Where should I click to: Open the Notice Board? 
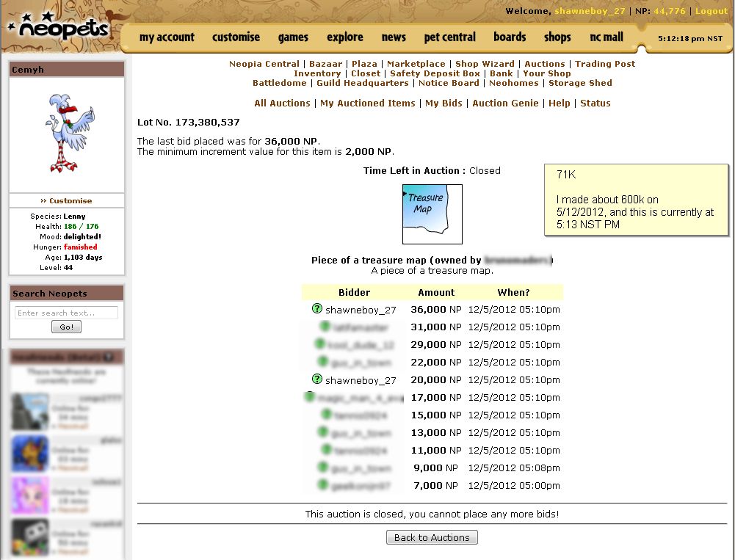coord(449,83)
